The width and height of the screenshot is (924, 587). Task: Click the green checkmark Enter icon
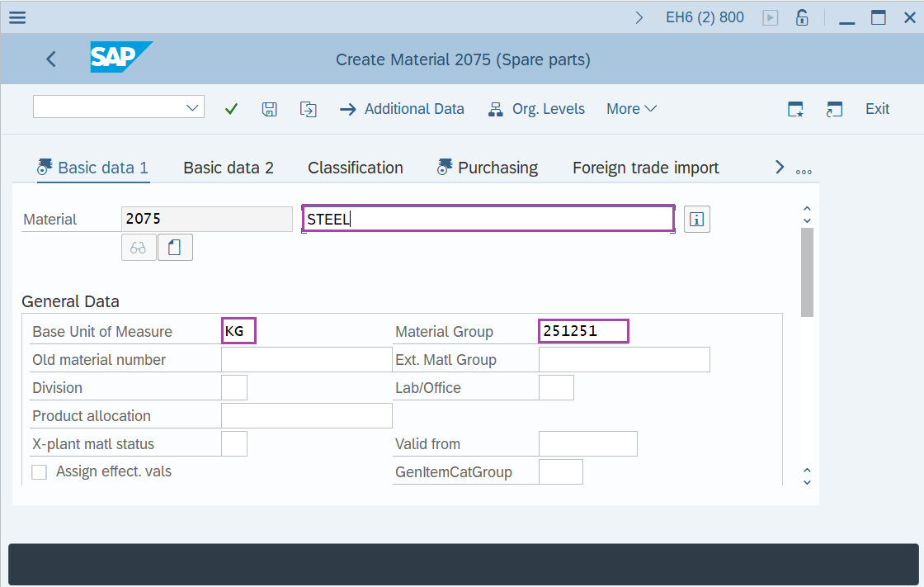pos(231,109)
